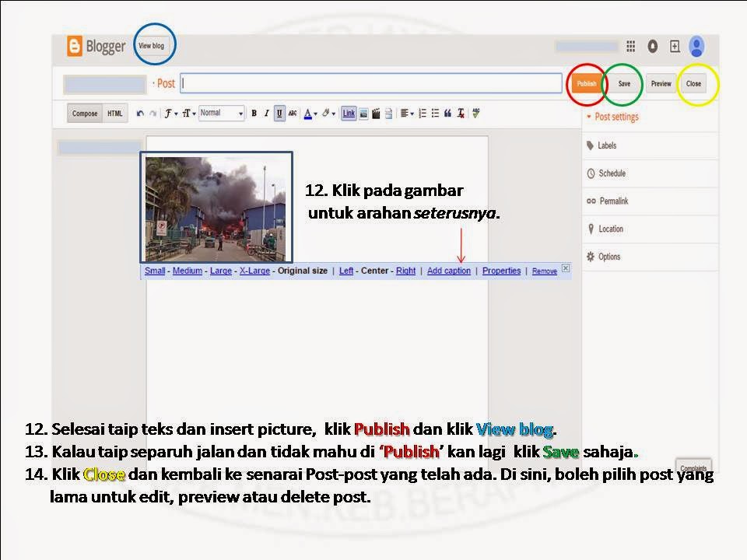Run spell check from the toolbar
747x560 pixels.
click(475, 113)
